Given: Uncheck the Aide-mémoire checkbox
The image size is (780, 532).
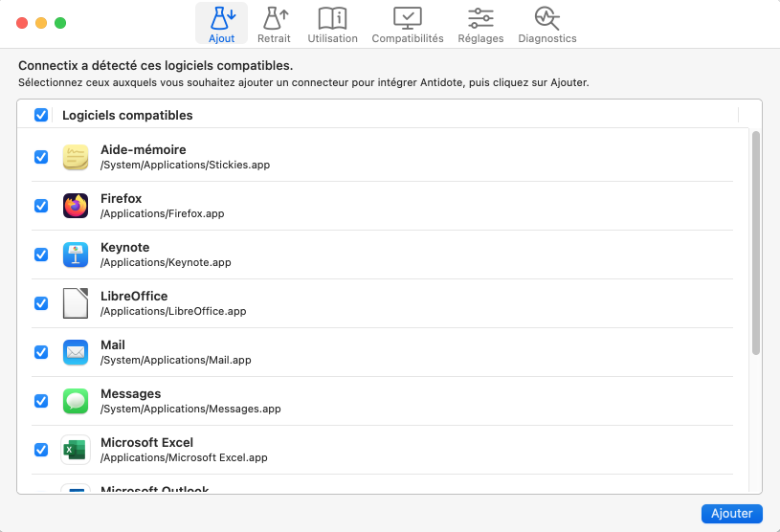Looking at the screenshot, I should [41, 157].
